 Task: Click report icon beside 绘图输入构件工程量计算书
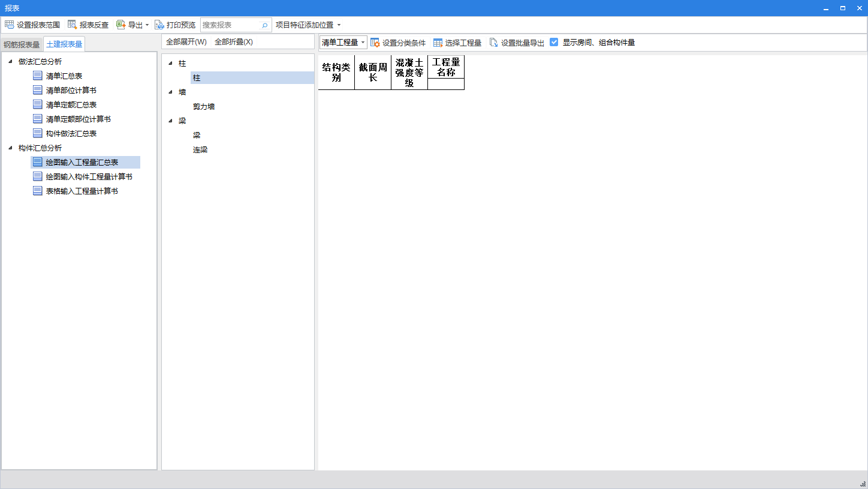pos(38,176)
